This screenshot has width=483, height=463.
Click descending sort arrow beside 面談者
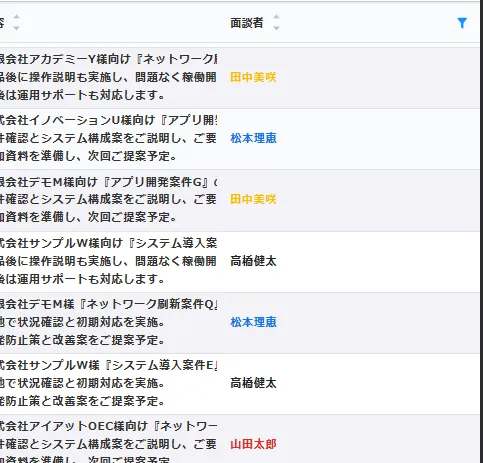276,29
